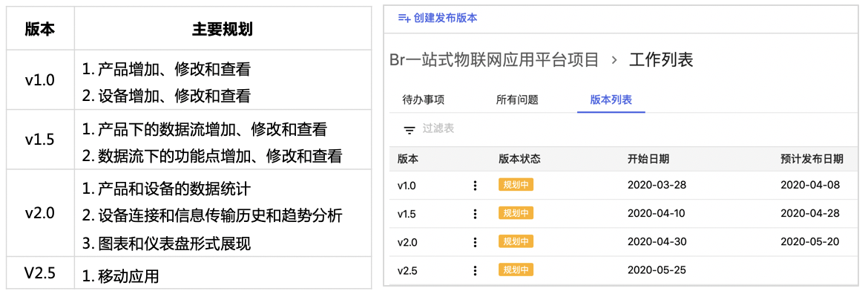This screenshot has width=868, height=294.
Task: Click start date 2020-04-10
Action: [657, 214]
